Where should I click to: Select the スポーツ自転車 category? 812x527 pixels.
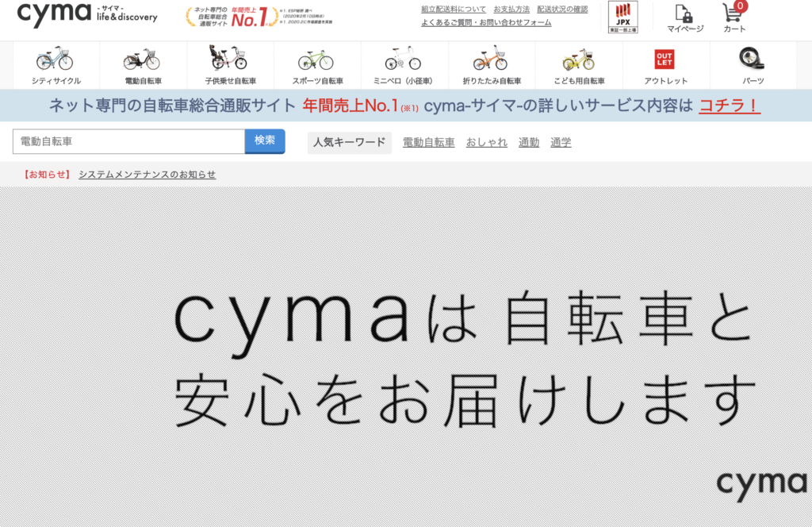tap(317, 65)
